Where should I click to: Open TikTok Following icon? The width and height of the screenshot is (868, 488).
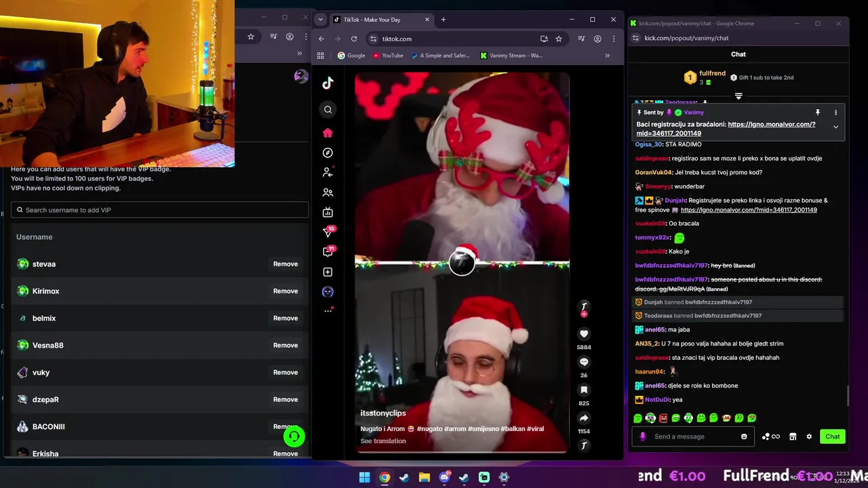pyautogui.click(x=328, y=173)
